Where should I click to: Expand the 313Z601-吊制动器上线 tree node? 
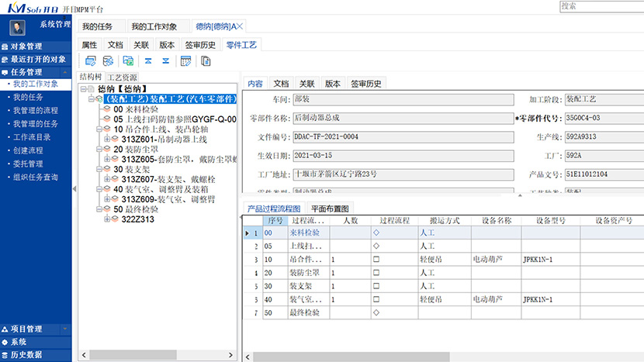[x=107, y=140]
